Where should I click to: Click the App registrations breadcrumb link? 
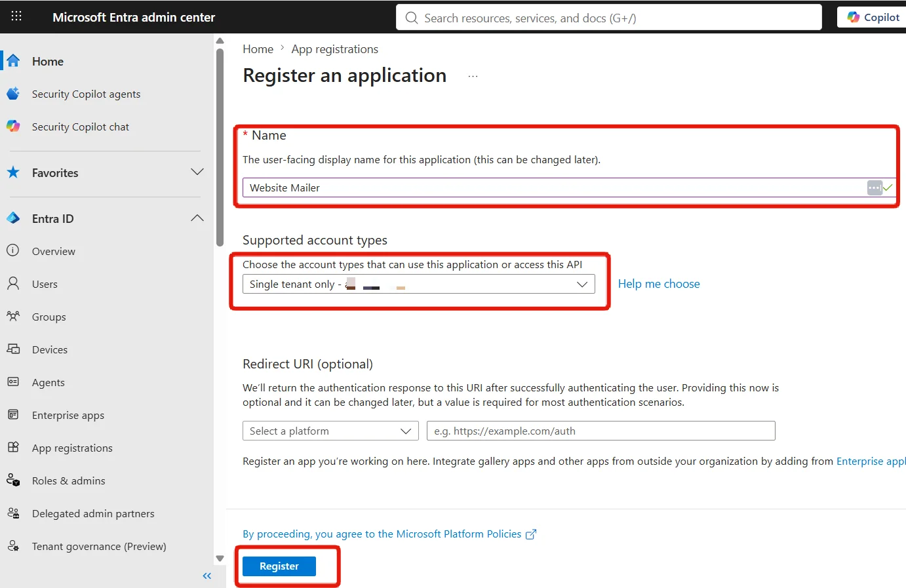(x=334, y=49)
